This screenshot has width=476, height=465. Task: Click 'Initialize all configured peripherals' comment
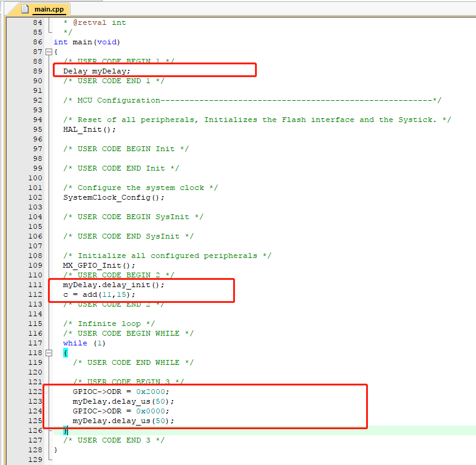click(x=168, y=256)
